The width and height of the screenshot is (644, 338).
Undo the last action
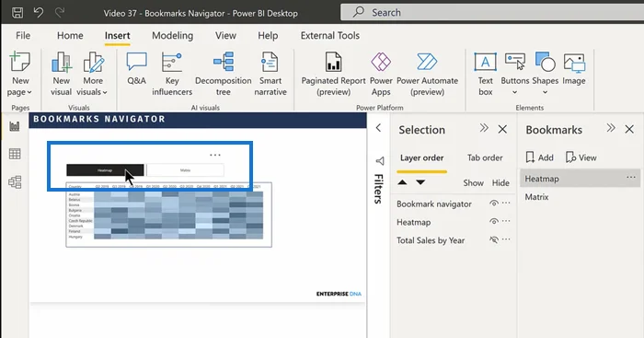pos(39,12)
